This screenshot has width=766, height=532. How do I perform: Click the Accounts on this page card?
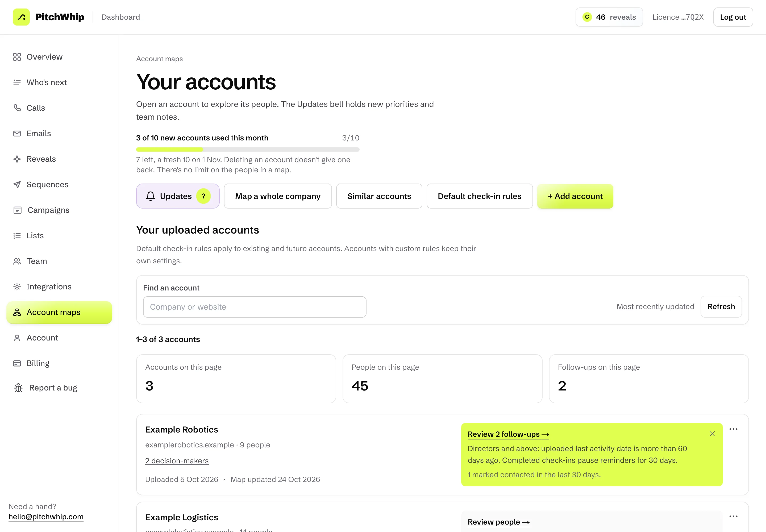pyautogui.click(x=236, y=379)
